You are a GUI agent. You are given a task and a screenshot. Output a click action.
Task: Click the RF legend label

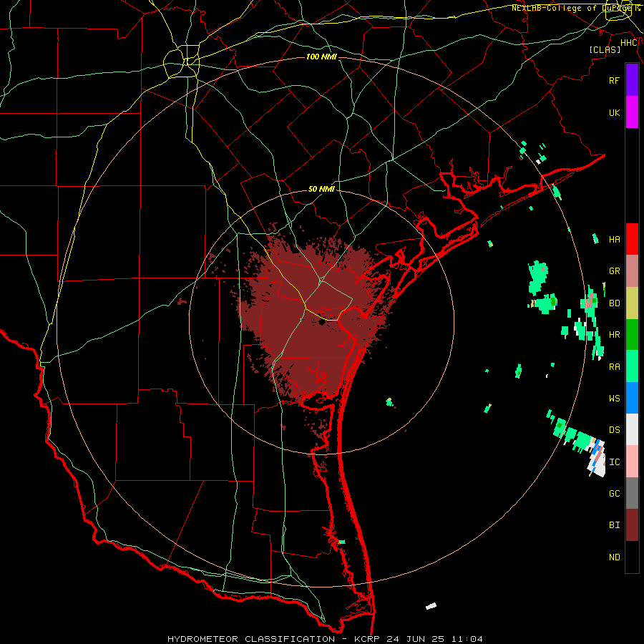pyautogui.click(x=614, y=80)
